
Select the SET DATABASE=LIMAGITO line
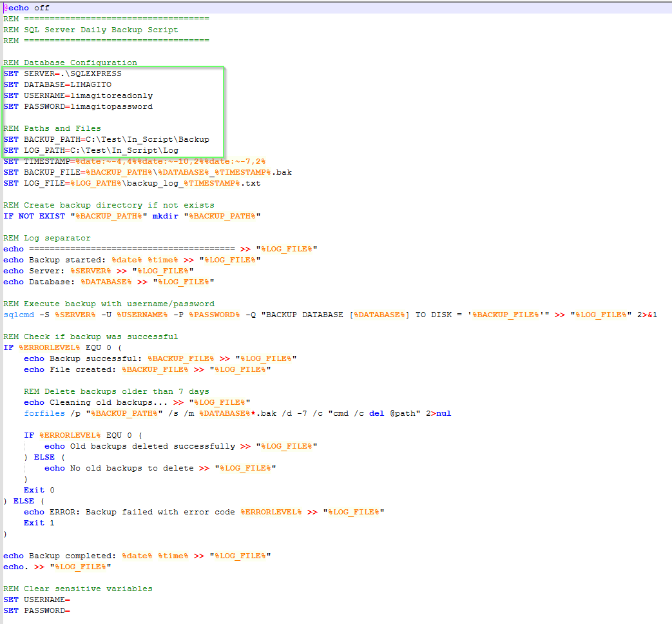point(59,84)
